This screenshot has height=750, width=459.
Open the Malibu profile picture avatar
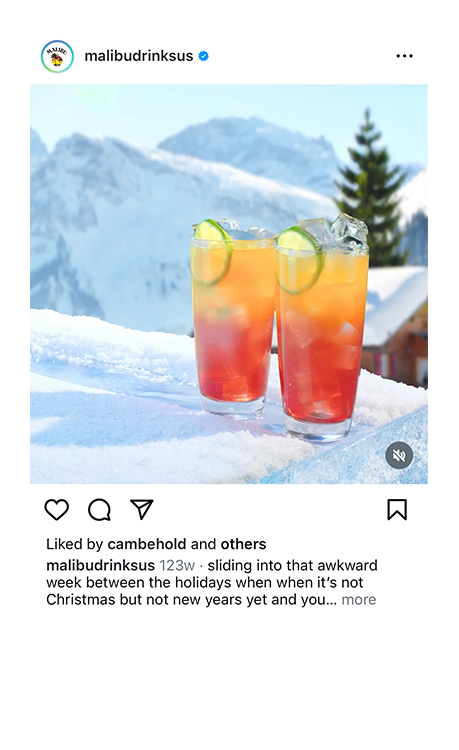coord(57,56)
